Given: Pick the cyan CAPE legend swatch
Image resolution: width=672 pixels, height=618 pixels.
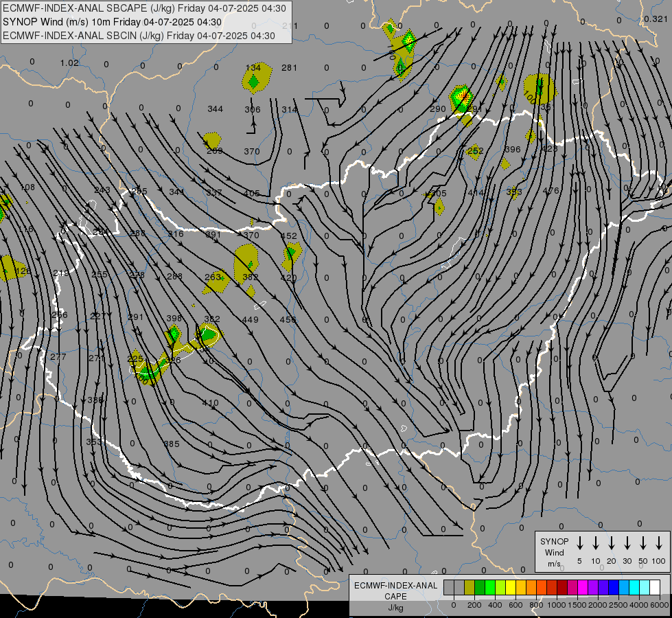Looking at the screenshot, I should (x=634, y=587).
